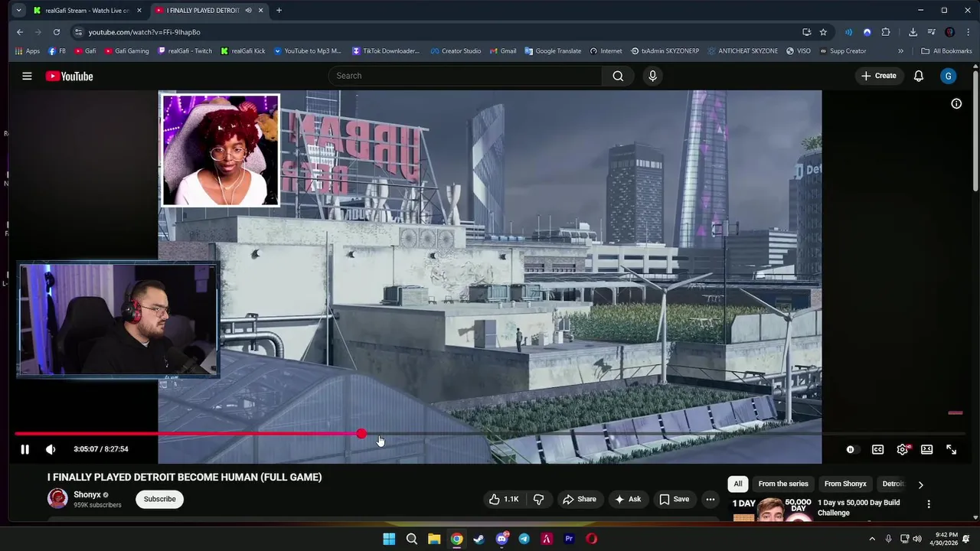
Task: Open the YouTube guide hamburger menu
Action: (27, 76)
